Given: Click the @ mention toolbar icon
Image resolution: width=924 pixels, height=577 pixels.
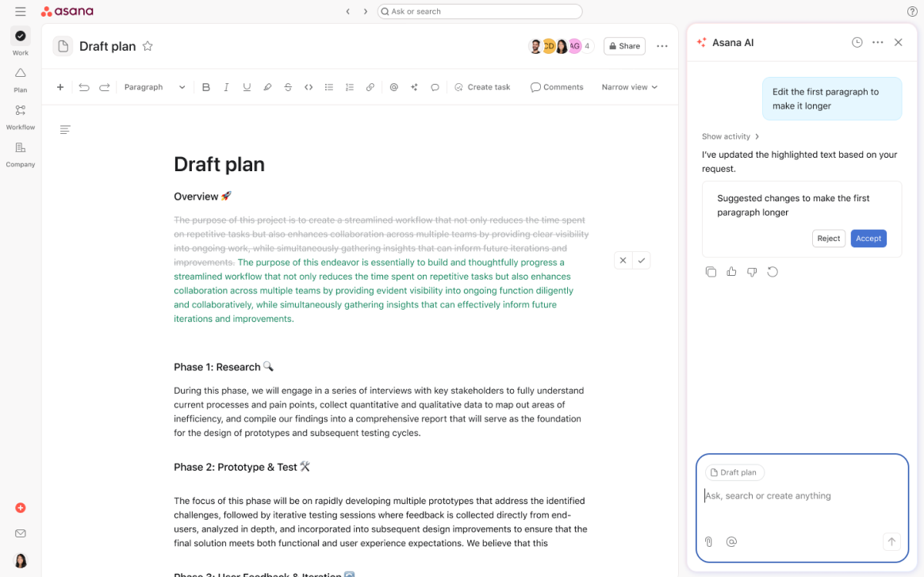Looking at the screenshot, I should pos(393,87).
